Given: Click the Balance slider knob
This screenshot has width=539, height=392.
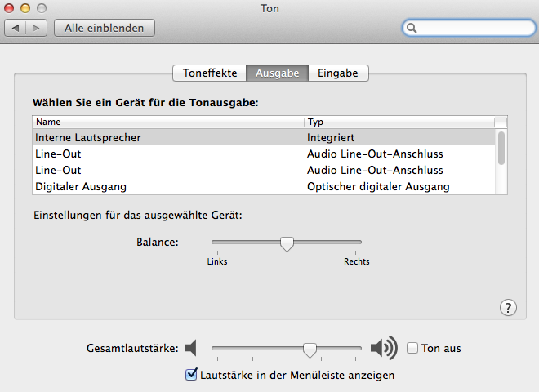Looking at the screenshot, I should [x=287, y=243].
